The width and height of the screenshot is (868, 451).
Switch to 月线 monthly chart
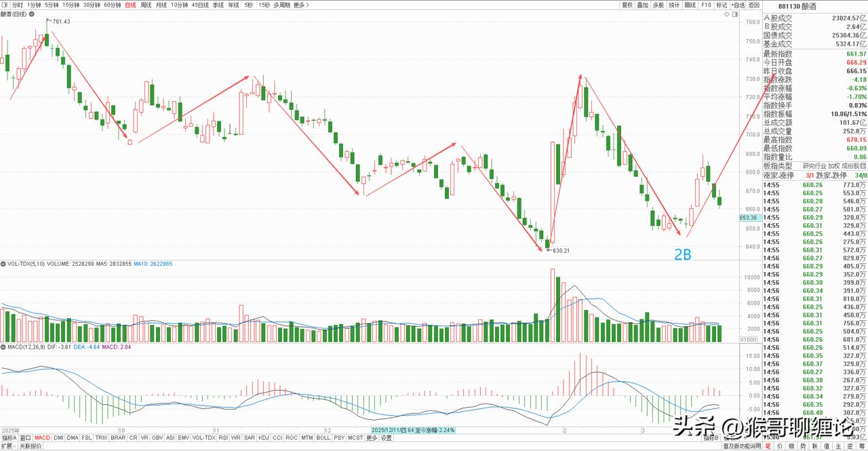(161, 5)
